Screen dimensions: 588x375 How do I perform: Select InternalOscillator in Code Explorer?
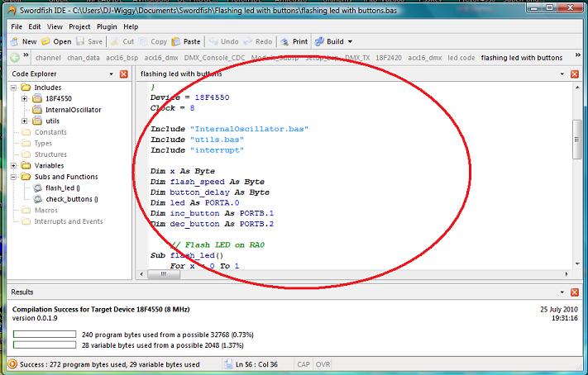click(x=73, y=110)
